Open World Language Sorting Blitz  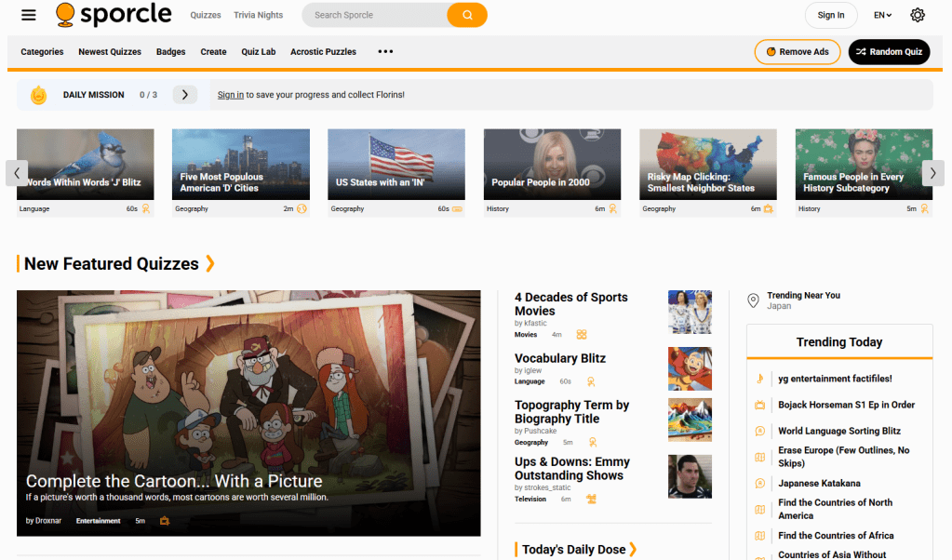click(x=839, y=431)
